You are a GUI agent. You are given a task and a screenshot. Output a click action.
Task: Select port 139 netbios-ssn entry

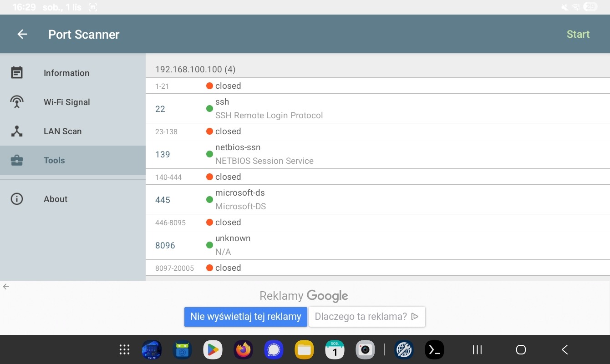(x=377, y=154)
